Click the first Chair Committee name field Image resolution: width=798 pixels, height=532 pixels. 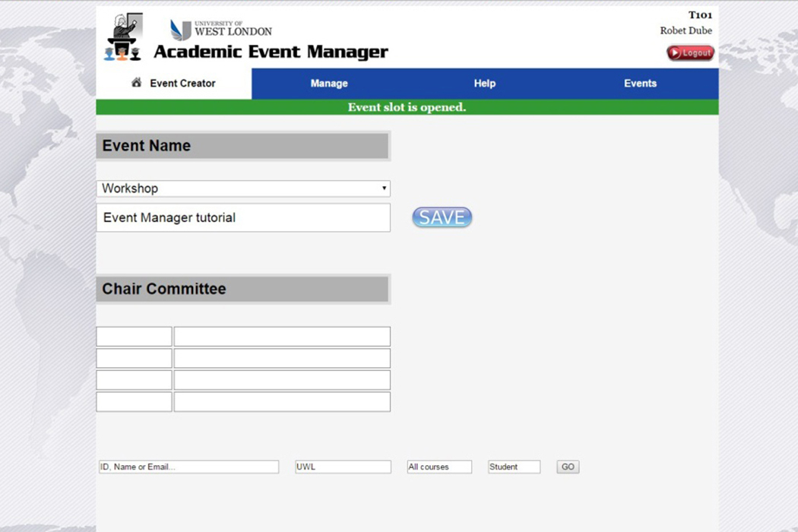click(x=282, y=337)
